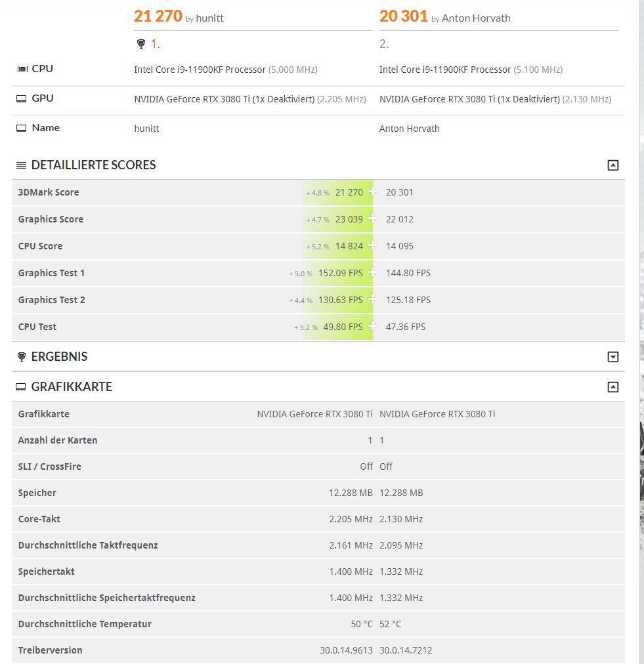Click the plus icon beside CPU Score 14 824
The height and width of the screenshot is (664, 644).
pos(372,245)
